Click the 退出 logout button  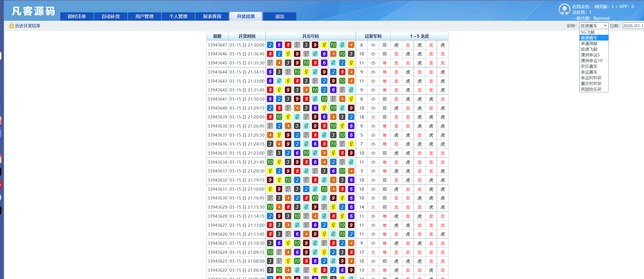click(279, 16)
